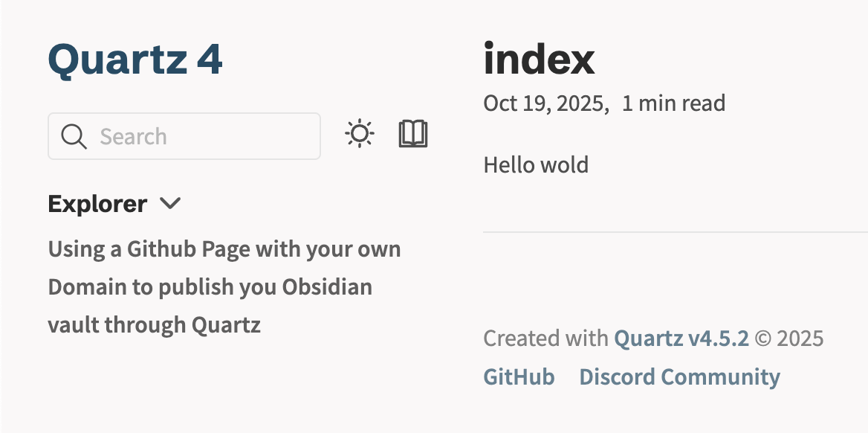Click the magnifying glass search icon
Screen dimensions: 868x433
74,136
